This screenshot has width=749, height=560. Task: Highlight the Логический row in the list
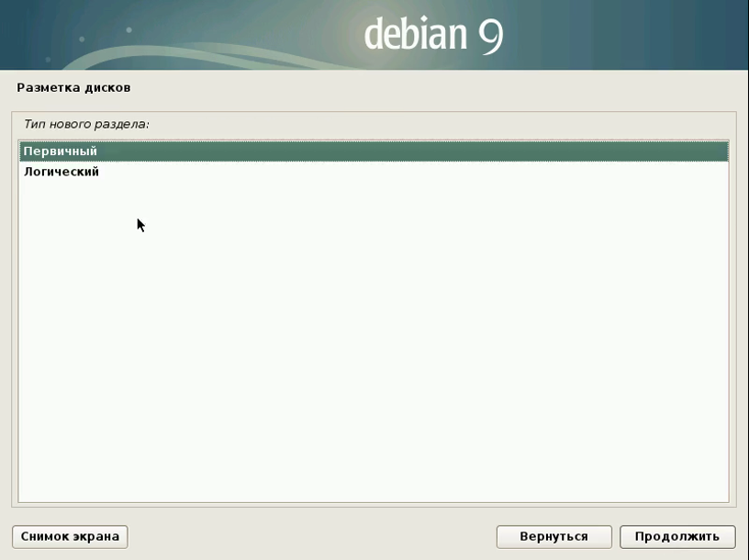[367, 172]
